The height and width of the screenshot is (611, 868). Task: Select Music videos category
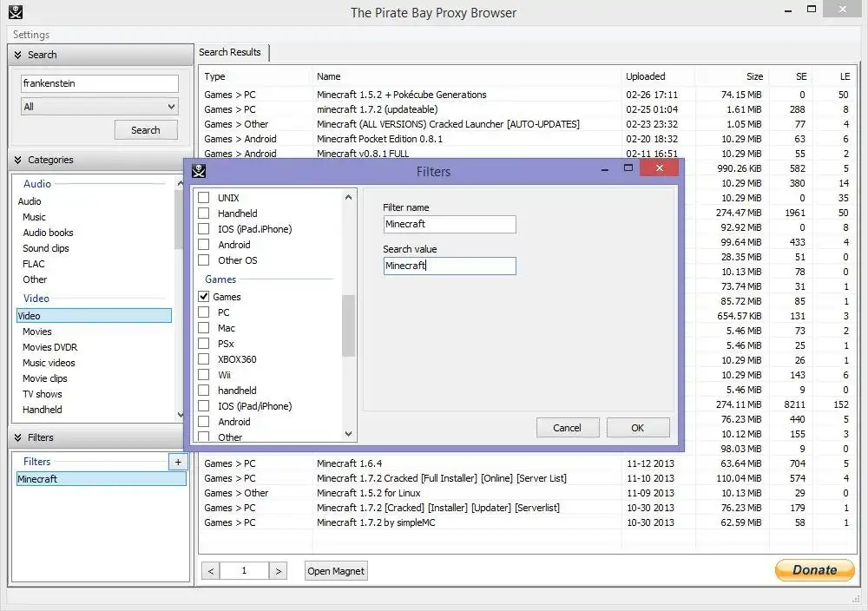click(49, 363)
